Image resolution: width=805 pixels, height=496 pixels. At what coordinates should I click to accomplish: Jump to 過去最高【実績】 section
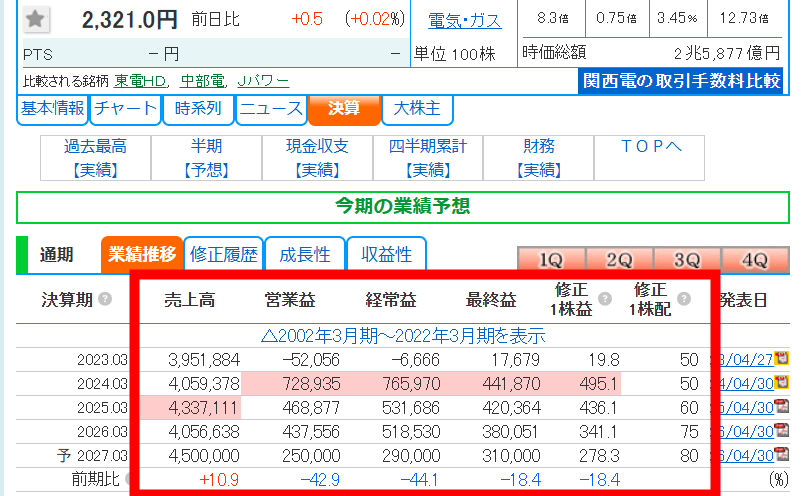[x=95, y=158]
